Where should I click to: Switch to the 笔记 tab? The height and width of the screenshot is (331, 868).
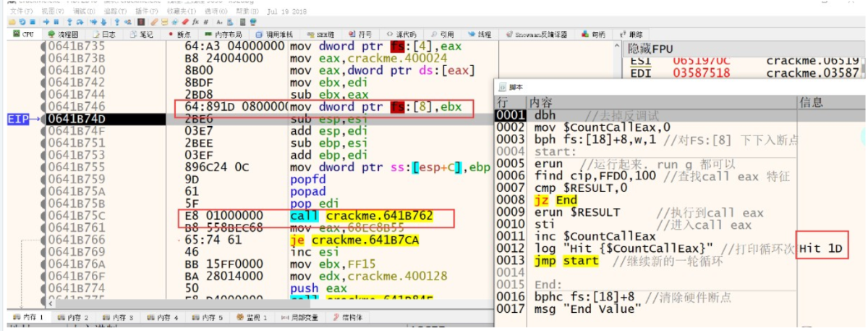(142, 34)
